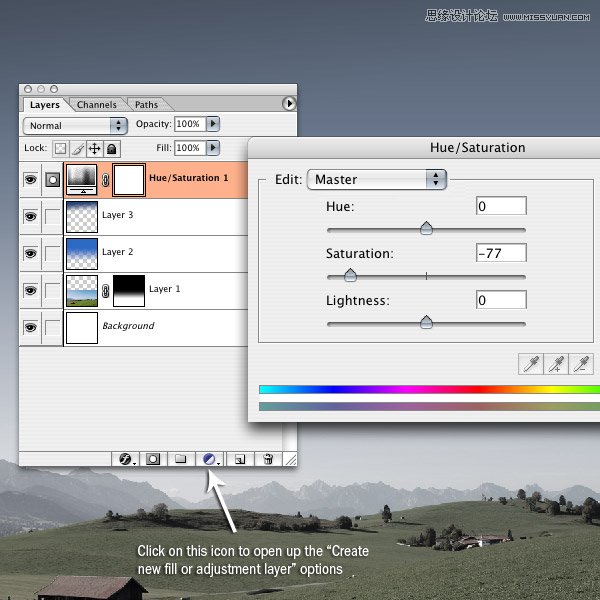Lock position move icon
Screen dimensions: 600x600
click(x=95, y=148)
